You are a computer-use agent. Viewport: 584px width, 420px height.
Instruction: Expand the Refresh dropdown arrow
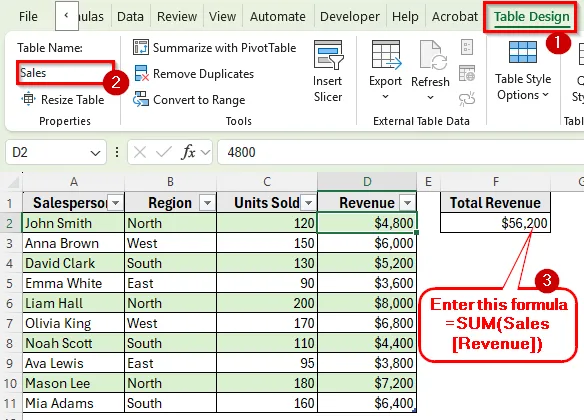point(431,98)
